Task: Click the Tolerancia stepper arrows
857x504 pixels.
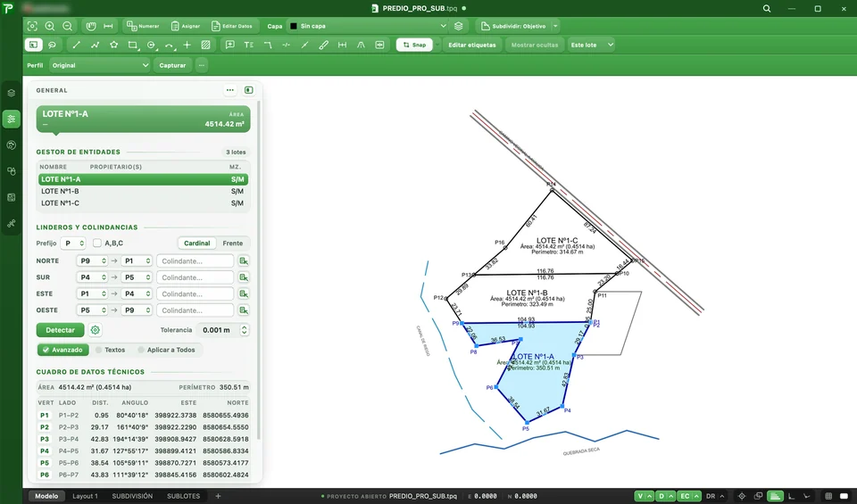Action: click(244, 330)
